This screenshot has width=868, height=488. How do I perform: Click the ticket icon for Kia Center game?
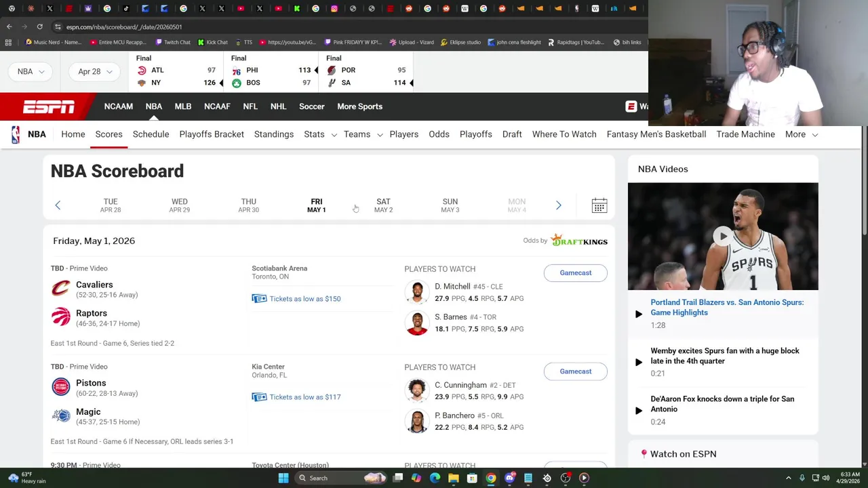pyautogui.click(x=259, y=397)
